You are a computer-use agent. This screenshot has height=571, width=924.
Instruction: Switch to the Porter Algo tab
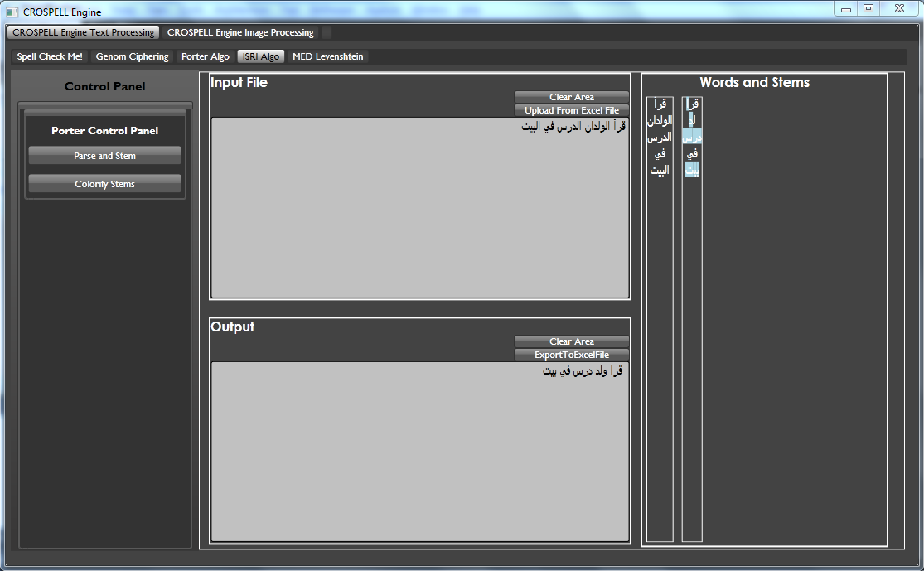point(205,56)
